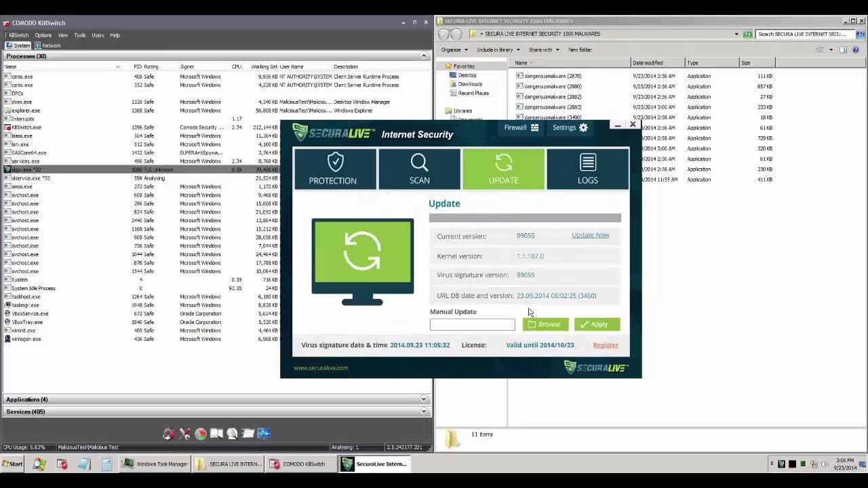Click New folder in Explorer toolbar
Screen dimensions: 868x488
[x=580, y=49]
